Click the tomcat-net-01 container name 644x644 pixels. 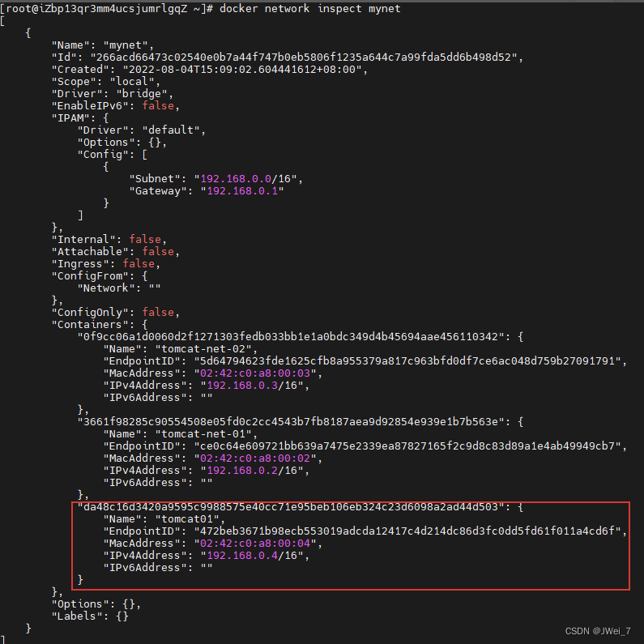(203, 434)
